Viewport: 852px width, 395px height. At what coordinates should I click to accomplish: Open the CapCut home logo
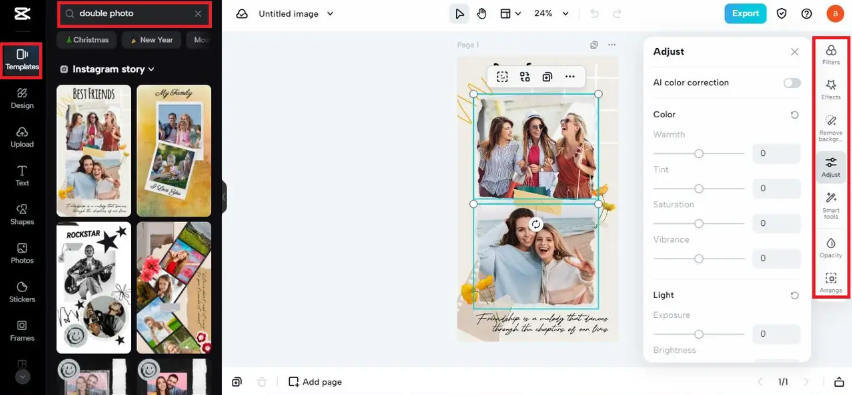click(22, 14)
